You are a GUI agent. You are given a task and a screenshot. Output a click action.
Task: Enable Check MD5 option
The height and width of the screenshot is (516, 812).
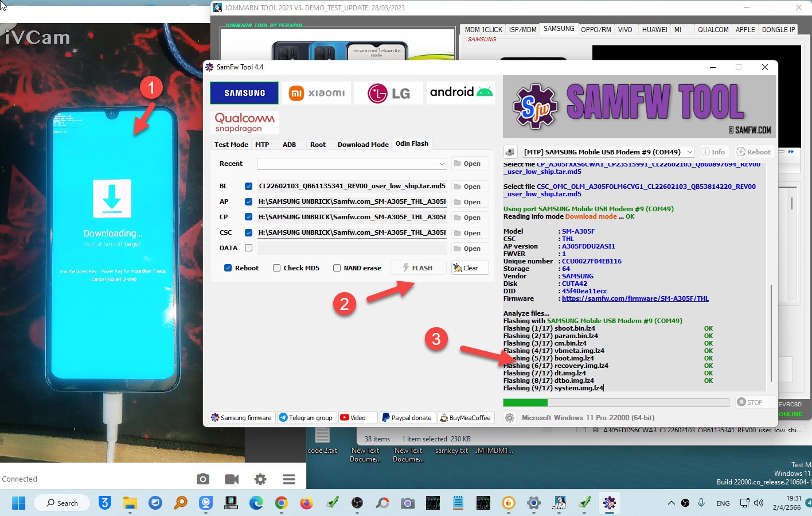(x=276, y=268)
